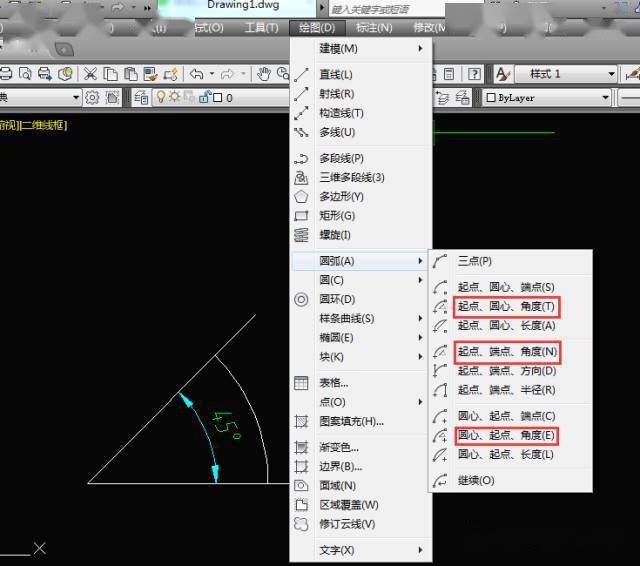This screenshot has width=640, height=566.
Task: Click the Publish icon in toolbar
Action: (x=45, y=74)
